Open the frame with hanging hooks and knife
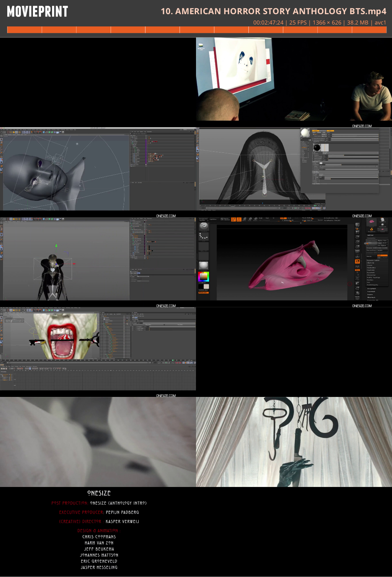The image size is (392, 577). pos(294,442)
